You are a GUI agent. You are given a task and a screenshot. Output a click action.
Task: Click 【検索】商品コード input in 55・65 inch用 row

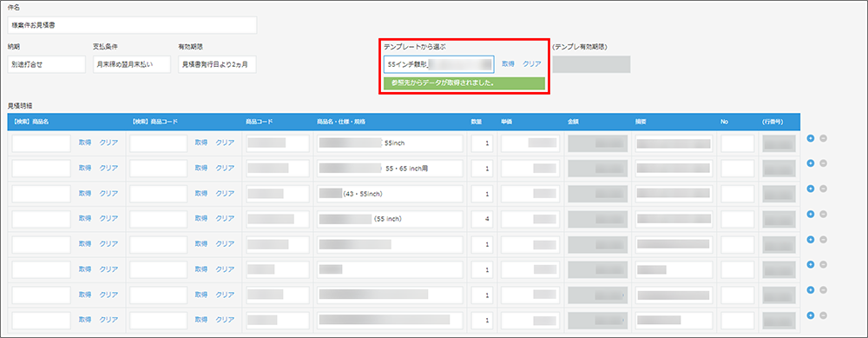[158, 168]
